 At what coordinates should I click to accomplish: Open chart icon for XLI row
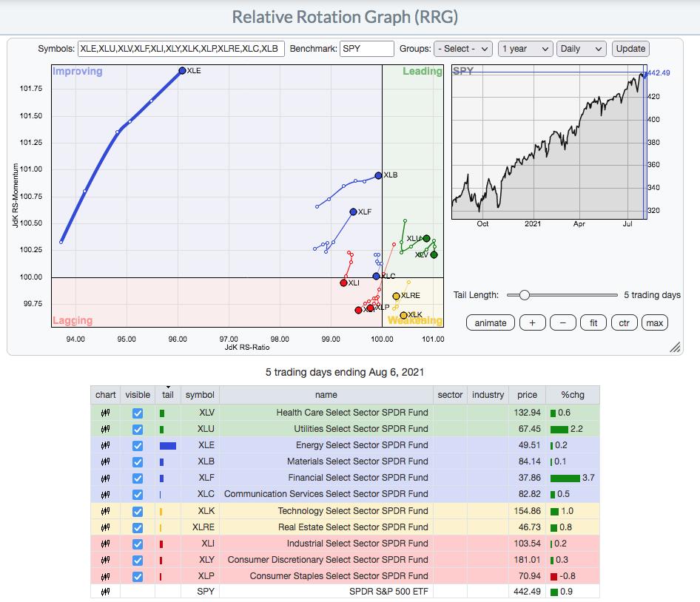pyautogui.click(x=105, y=544)
